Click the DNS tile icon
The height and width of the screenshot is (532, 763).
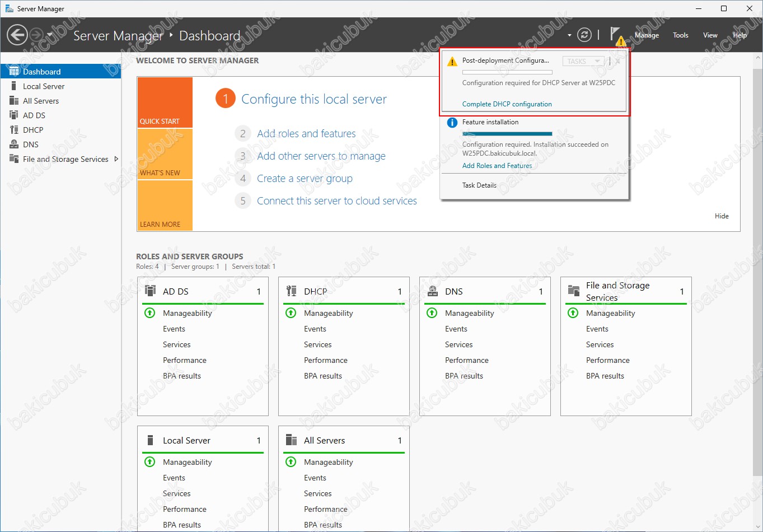pyautogui.click(x=432, y=290)
